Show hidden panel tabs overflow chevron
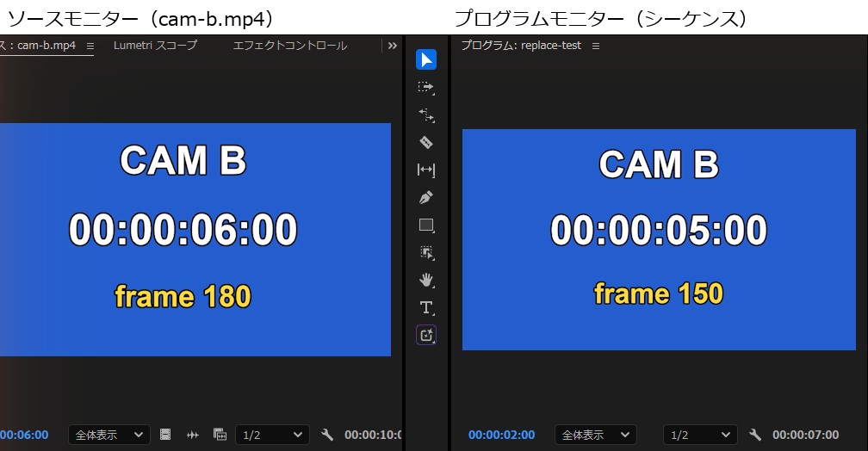The image size is (868, 451). [x=393, y=46]
